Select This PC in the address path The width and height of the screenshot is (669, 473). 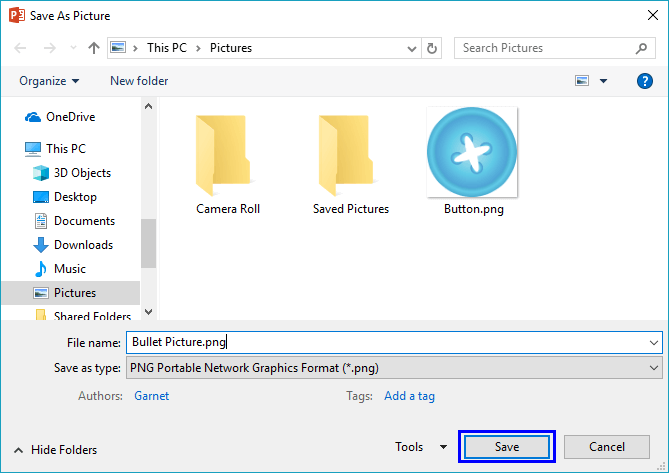tap(167, 48)
